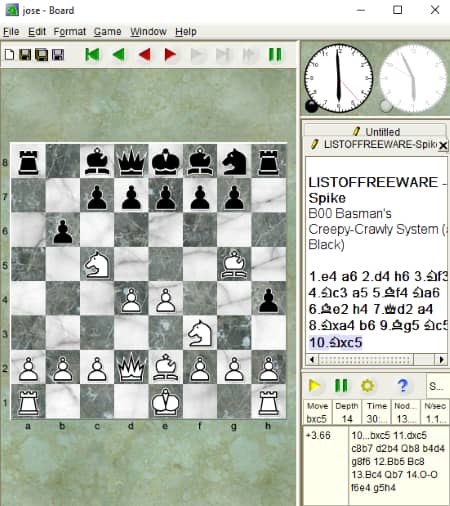This screenshot has height=506, width=450.
Task: Open the Window menu
Action: (148, 32)
